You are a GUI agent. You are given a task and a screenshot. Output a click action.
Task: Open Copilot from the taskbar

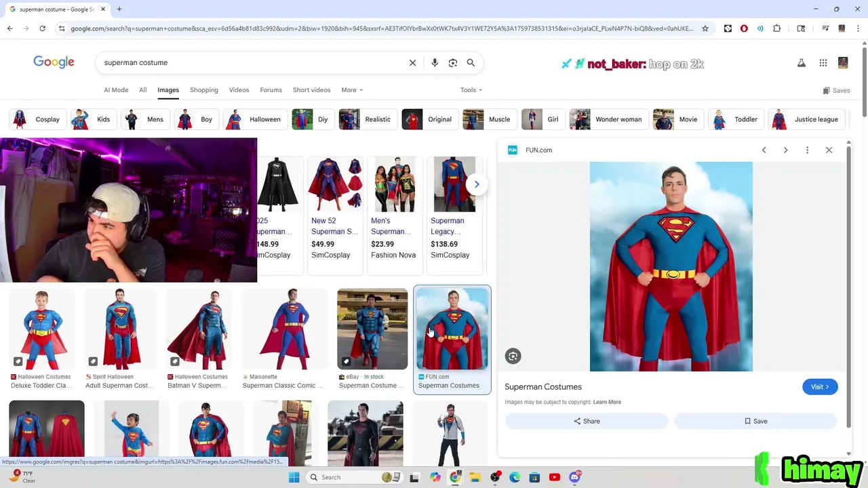tap(435, 477)
